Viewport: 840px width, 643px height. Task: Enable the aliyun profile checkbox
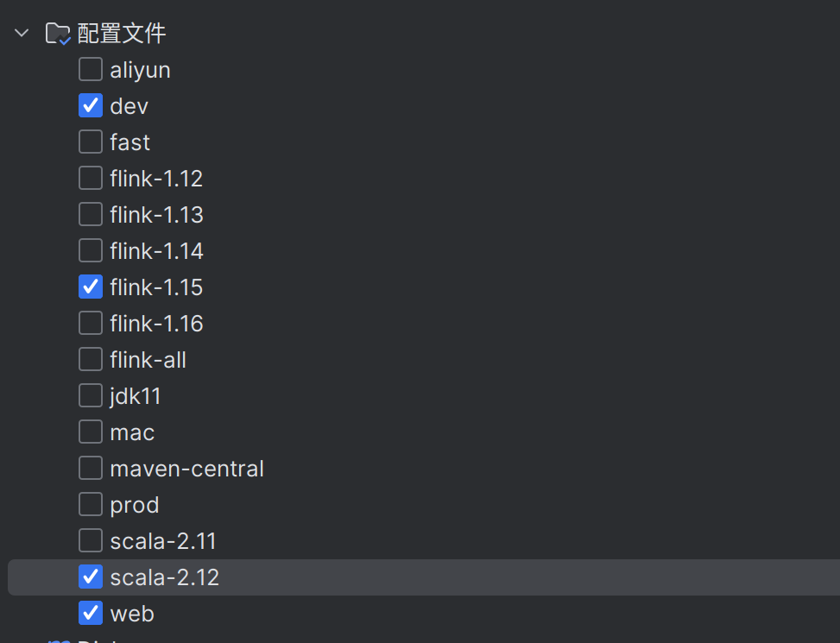91,69
